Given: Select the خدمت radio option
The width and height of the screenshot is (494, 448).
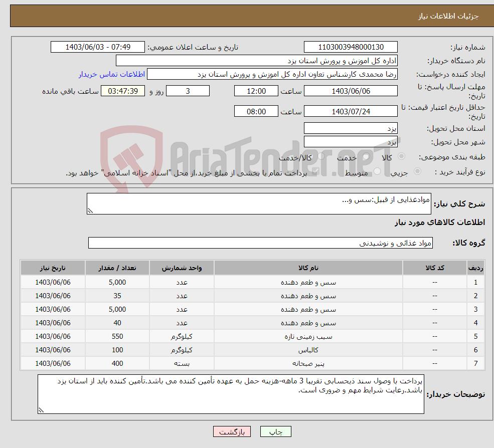Looking at the screenshot, I should point(366,156).
